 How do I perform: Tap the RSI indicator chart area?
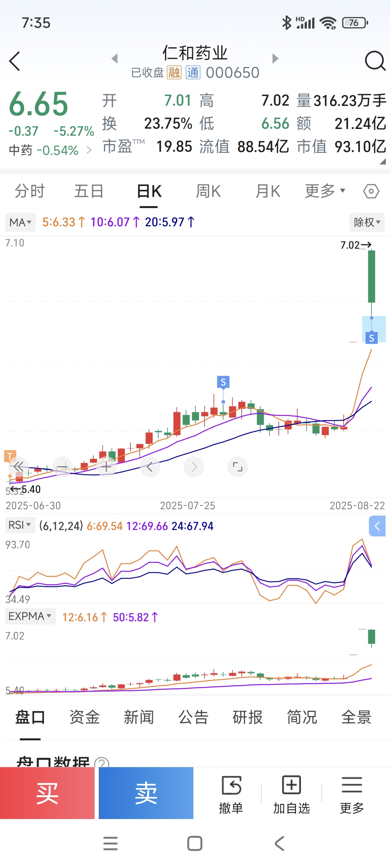pos(195,571)
